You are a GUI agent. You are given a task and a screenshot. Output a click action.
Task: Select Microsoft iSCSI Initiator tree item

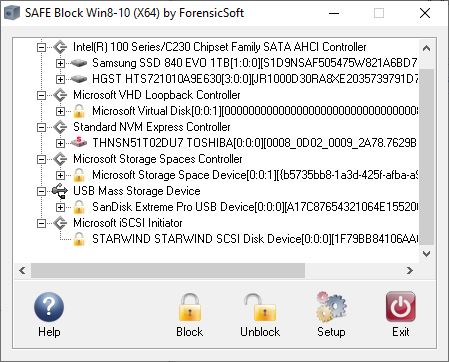[128, 223]
